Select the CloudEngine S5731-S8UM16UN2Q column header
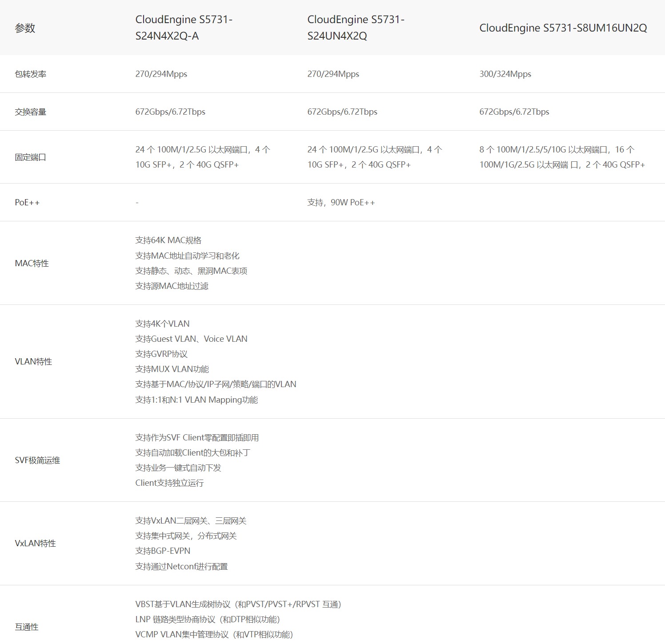 [563, 28]
